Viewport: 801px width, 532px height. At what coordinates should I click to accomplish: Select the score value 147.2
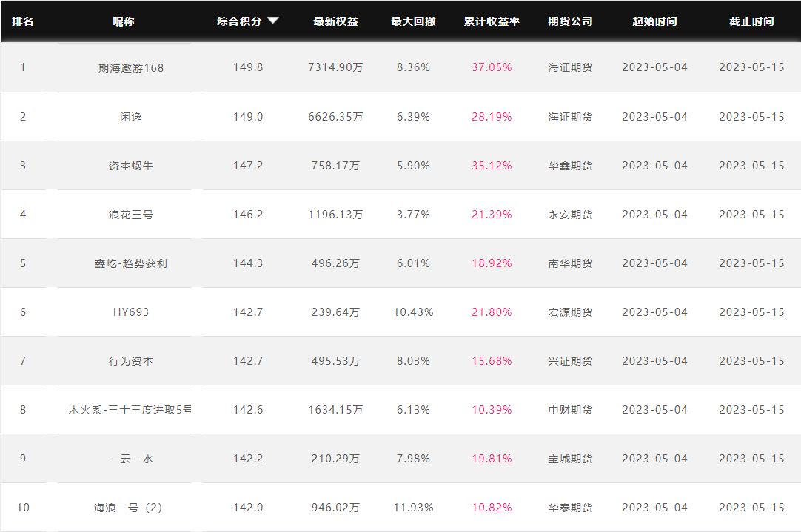(248, 166)
